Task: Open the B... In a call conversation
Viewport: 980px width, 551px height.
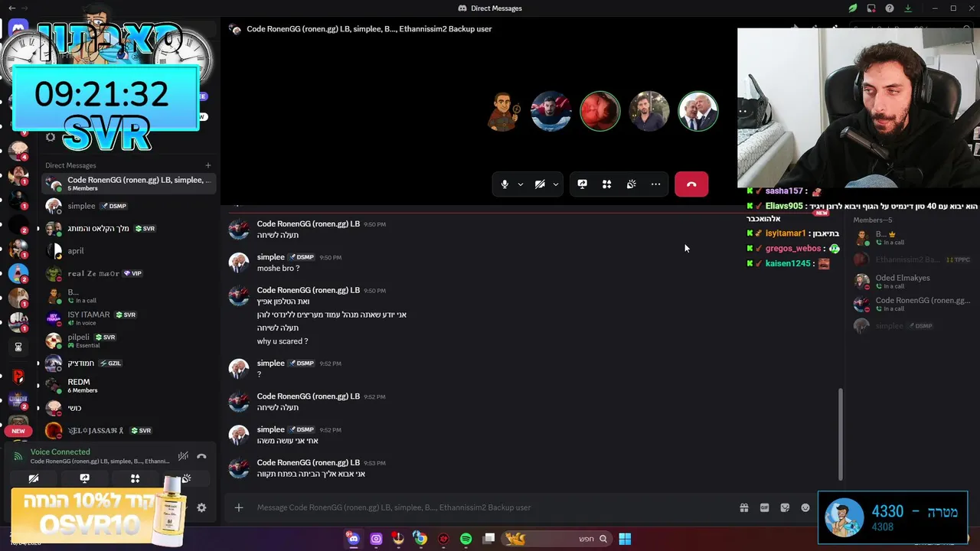Action: click(x=129, y=296)
